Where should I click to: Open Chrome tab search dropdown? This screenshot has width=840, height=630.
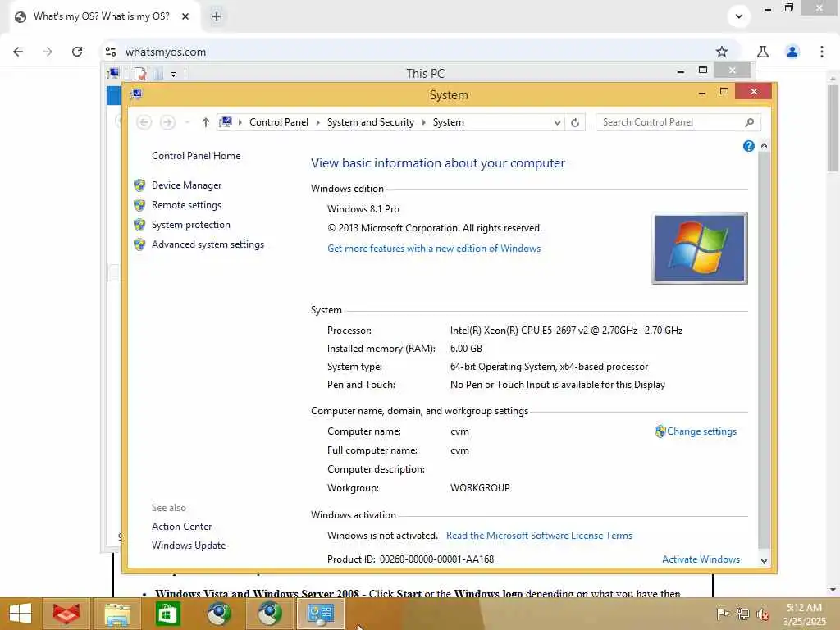click(x=739, y=16)
